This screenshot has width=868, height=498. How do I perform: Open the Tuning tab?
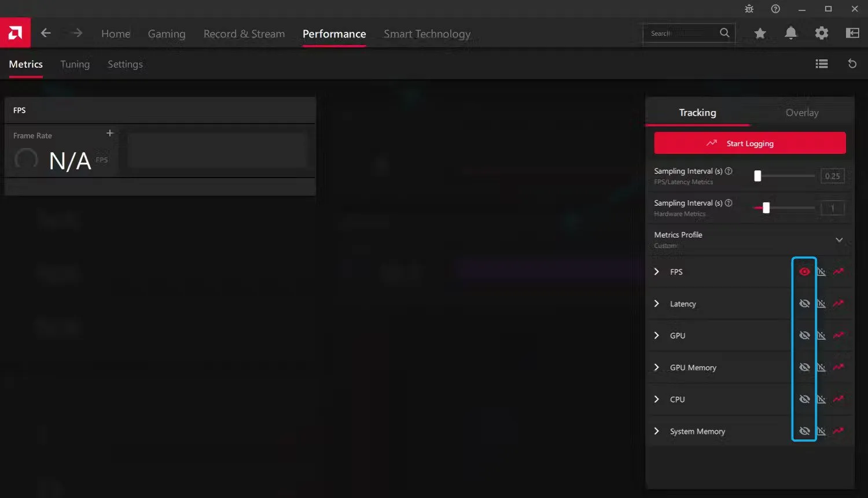tap(75, 64)
